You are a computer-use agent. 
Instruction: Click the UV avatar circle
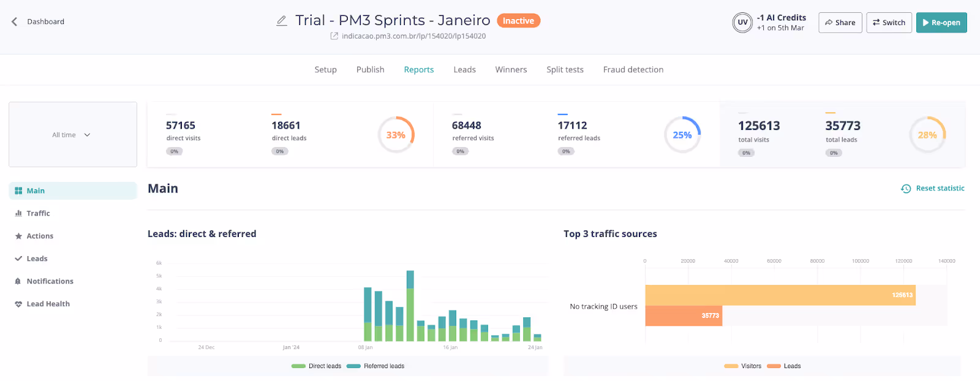coord(742,23)
